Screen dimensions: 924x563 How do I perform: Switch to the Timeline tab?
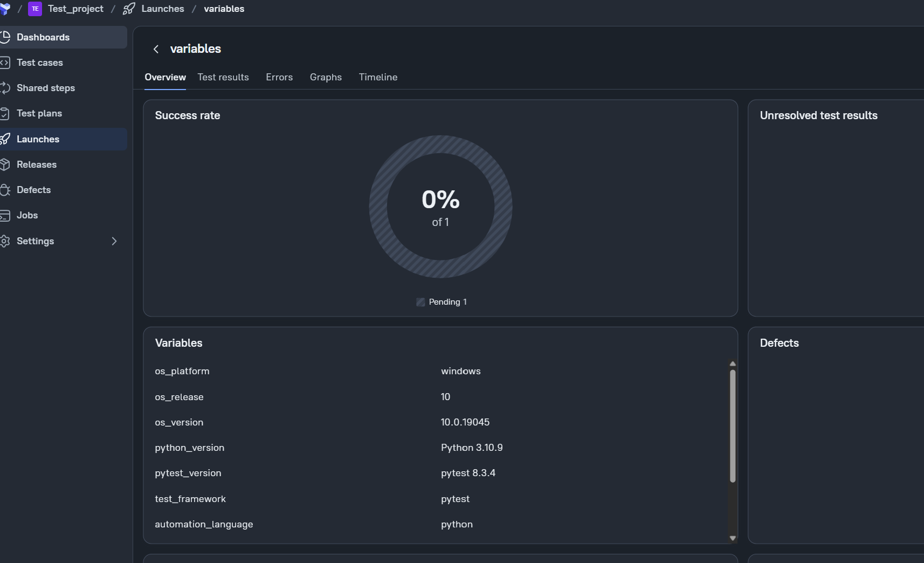[x=378, y=77]
